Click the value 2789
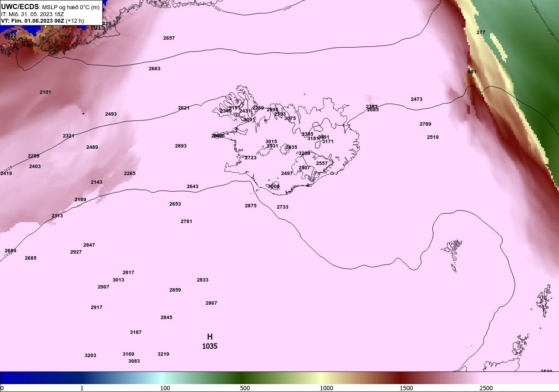This screenshot has height=392, width=559. click(x=425, y=124)
